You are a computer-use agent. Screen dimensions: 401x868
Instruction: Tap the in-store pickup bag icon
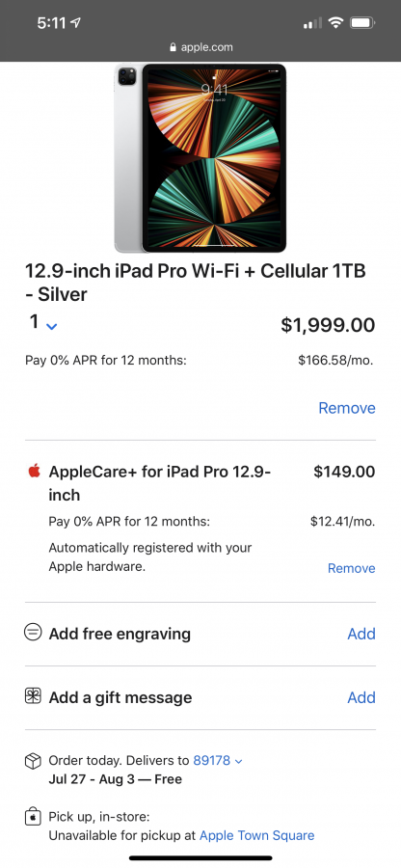[x=33, y=817]
